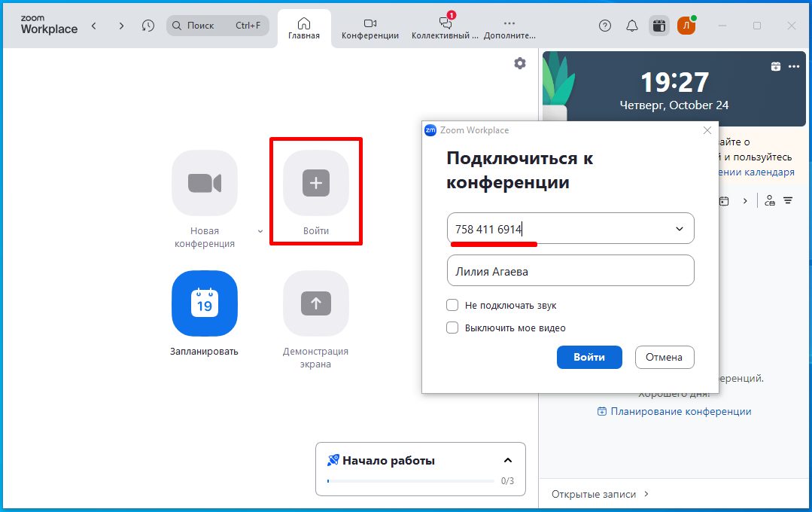Check Выключить мое видео
The height and width of the screenshot is (512, 812).
coord(452,328)
